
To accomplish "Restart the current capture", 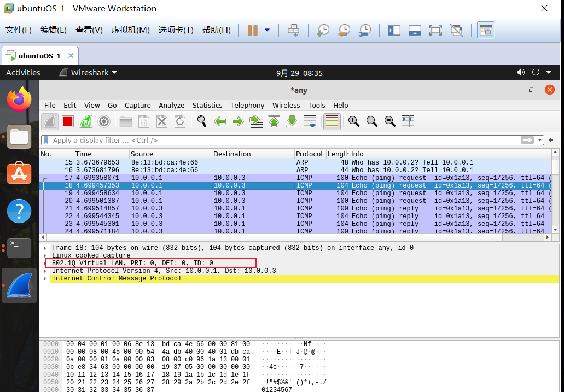I will [x=85, y=121].
